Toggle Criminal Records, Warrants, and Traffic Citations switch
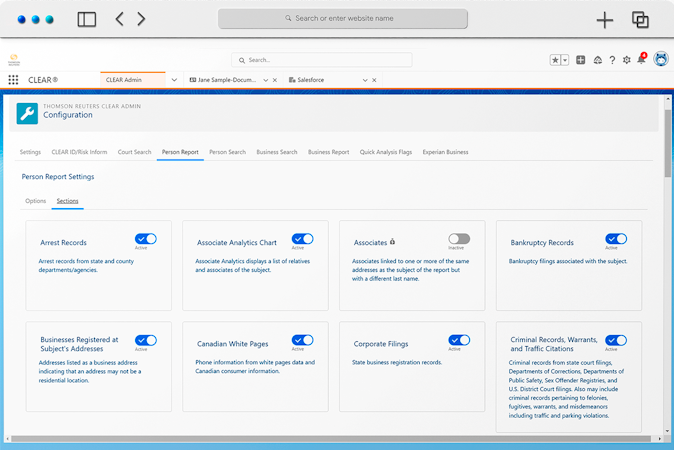This screenshot has height=450, width=674. coord(616,340)
